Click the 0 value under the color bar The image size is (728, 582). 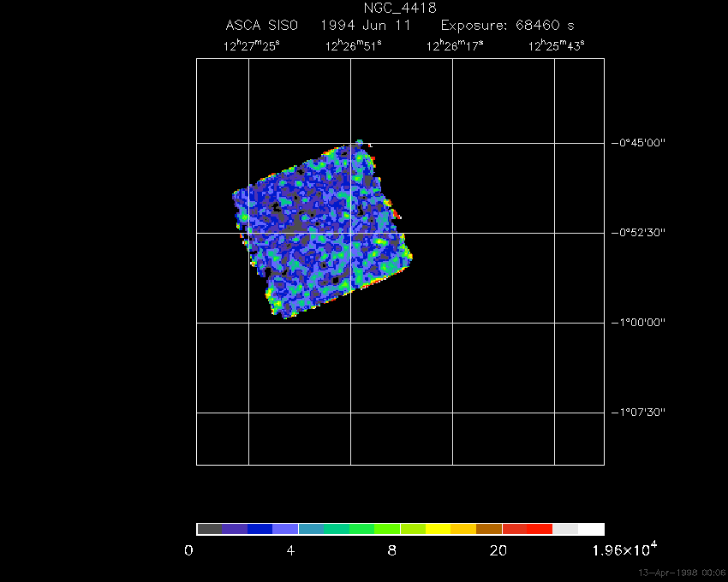(188, 551)
